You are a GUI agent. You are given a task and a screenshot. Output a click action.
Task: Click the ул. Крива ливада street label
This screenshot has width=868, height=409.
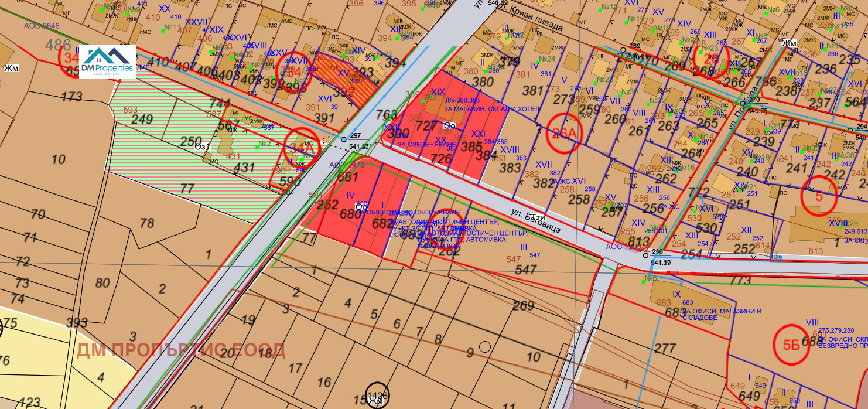pos(528,18)
